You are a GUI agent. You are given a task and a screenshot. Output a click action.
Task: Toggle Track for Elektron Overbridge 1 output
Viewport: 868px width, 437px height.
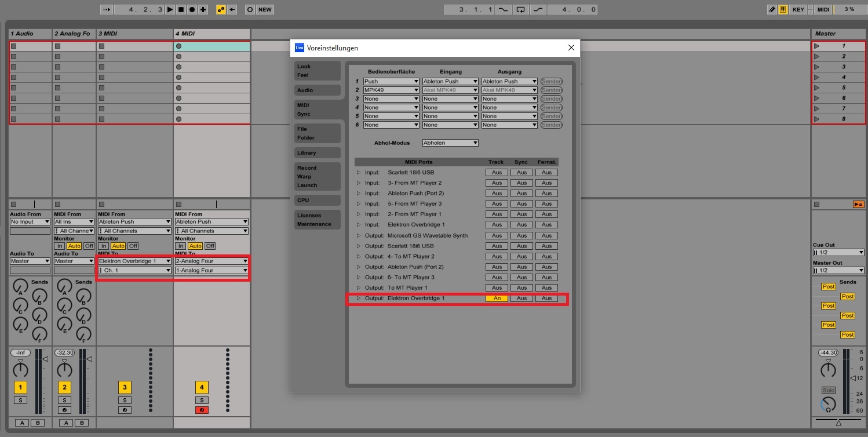(x=497, y=298)
